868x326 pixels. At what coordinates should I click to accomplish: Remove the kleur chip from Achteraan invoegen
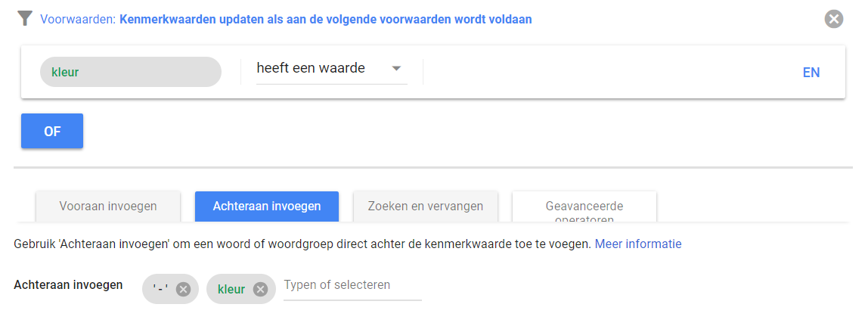click(x=260, y=289)
